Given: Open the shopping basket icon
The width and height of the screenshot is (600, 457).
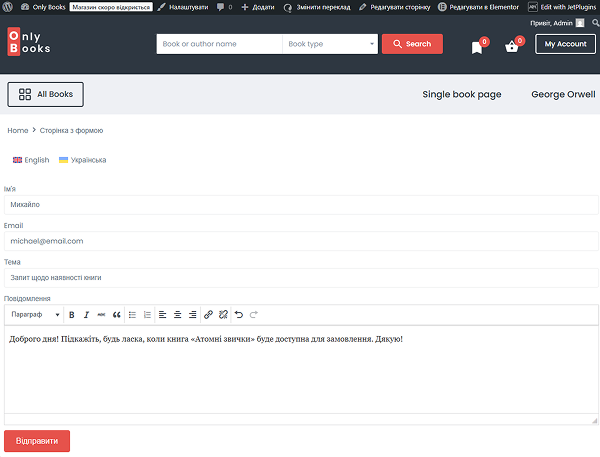Looking at the screenshot, I should click(512, 46).
